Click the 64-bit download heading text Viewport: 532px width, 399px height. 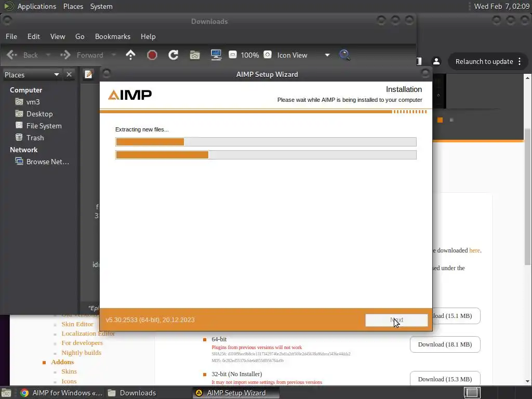219,339
